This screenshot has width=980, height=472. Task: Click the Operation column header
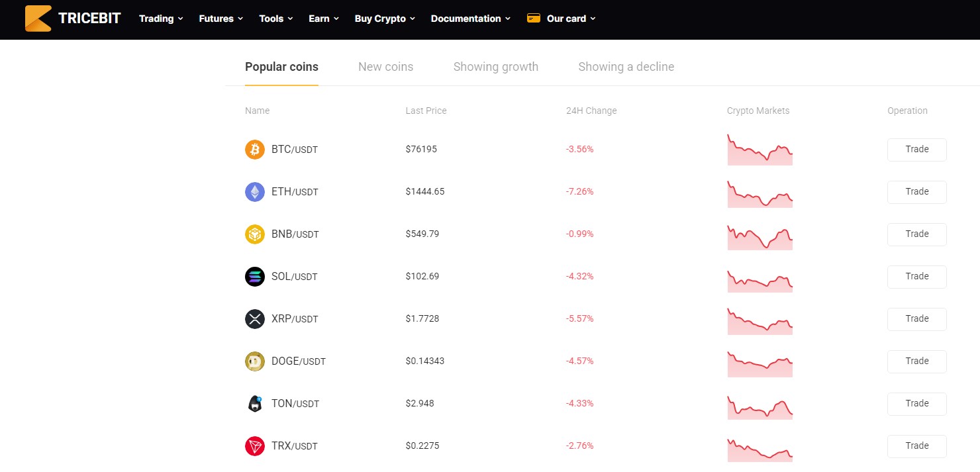coord(907,111)
